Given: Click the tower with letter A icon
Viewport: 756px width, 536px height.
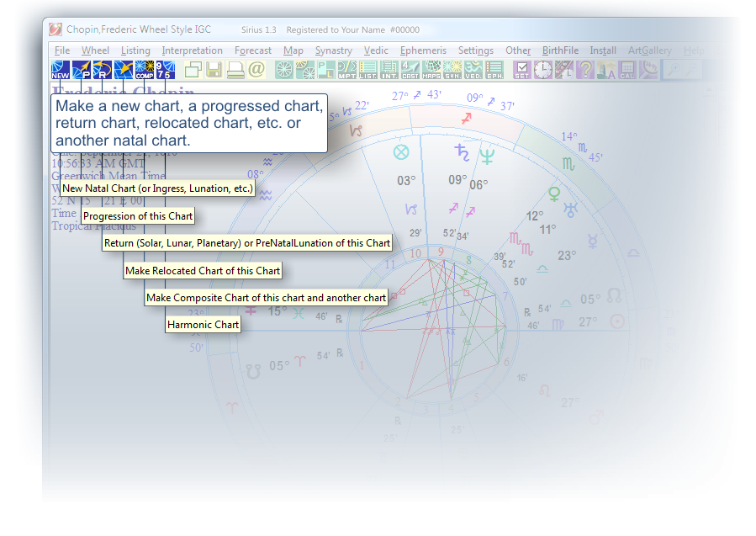Looking at the screenshot, I should pos(606,70).
